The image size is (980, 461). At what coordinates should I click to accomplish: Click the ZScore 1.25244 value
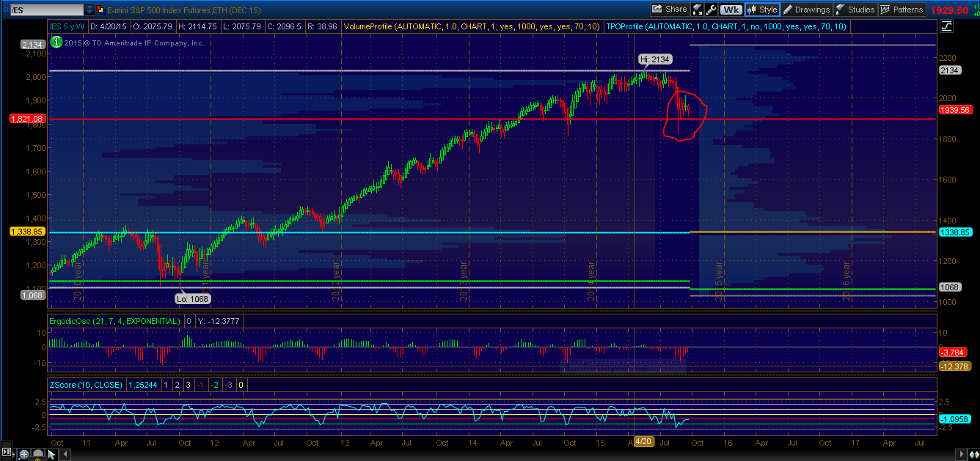click(143, 384)
